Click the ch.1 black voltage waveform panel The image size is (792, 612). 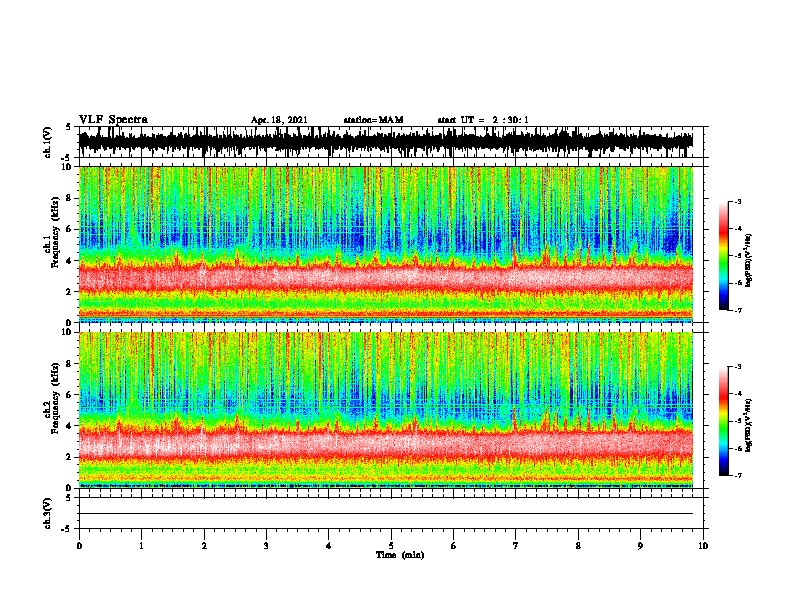coord(386,142)
